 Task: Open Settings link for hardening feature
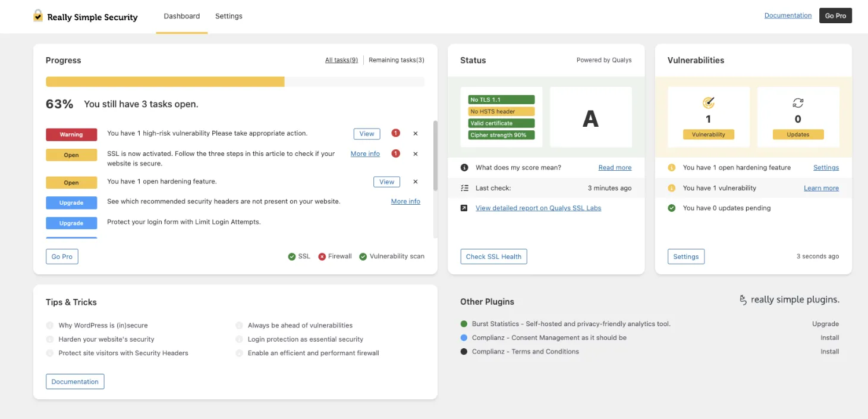[826, 168]
